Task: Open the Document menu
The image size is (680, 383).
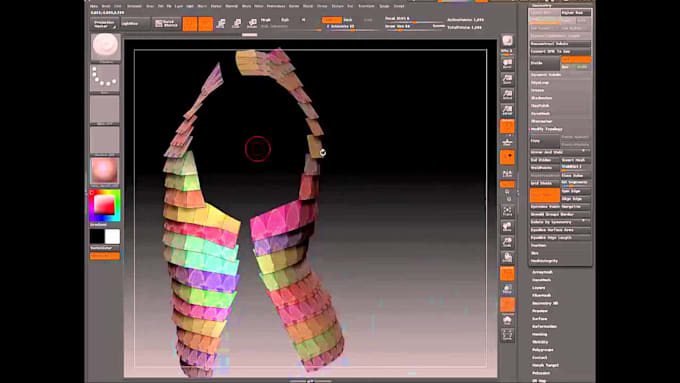Action: coord(134,6)
